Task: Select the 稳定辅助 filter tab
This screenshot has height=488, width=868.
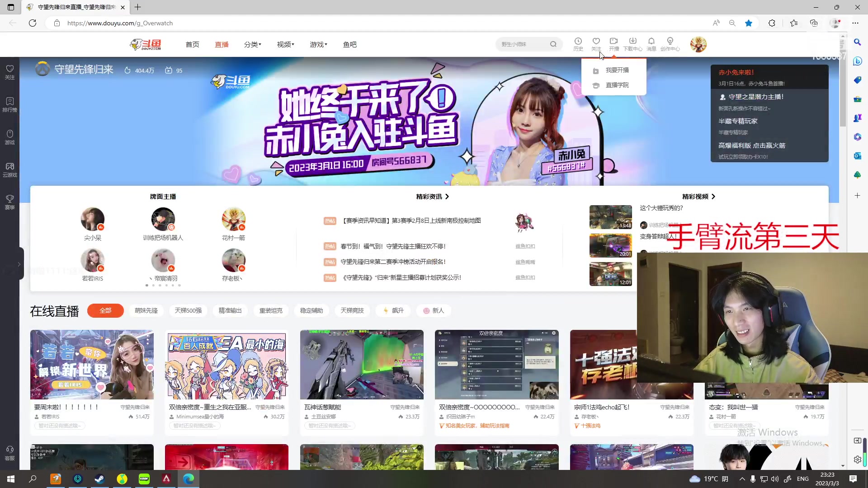Action: [x=311, y=310]
